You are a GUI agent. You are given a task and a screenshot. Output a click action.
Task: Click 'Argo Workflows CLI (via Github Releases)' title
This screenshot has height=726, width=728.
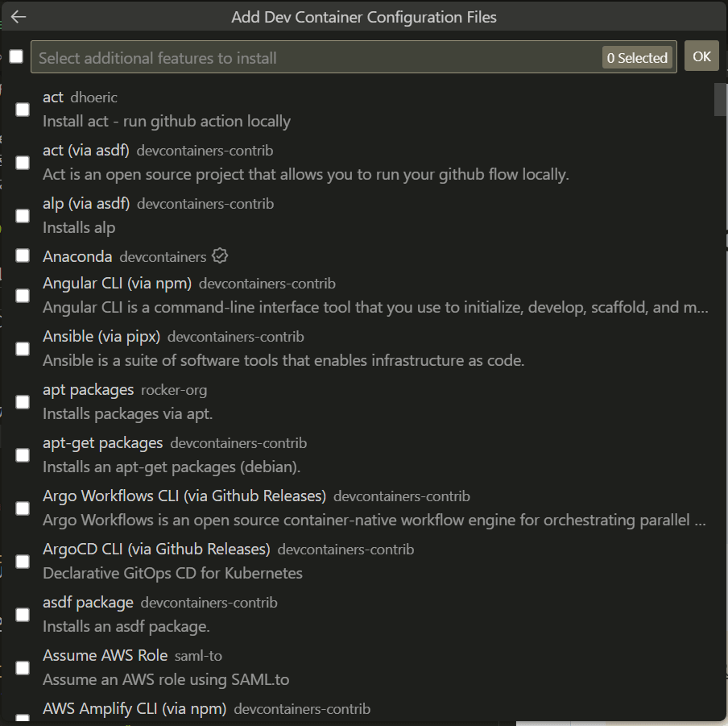click(x=184, y=496)
